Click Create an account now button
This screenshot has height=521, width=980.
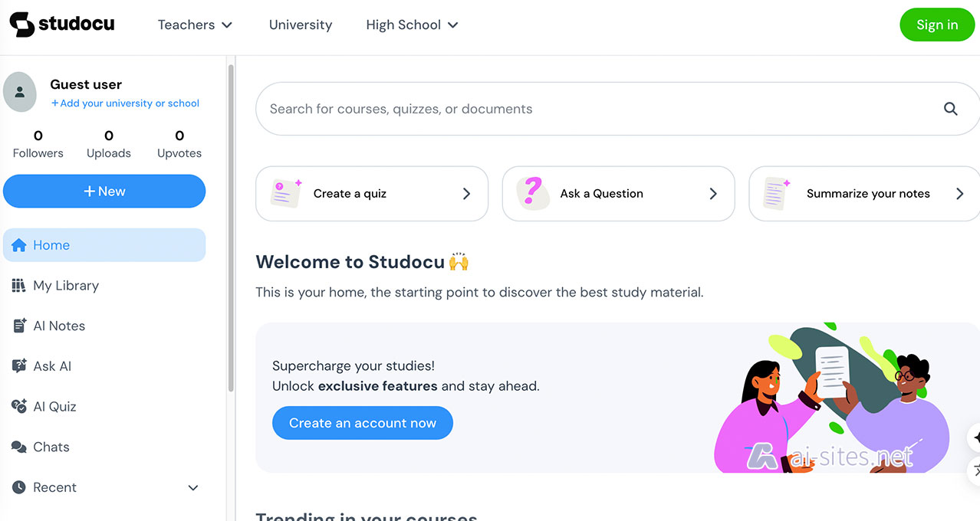click(x=362, y=423)
